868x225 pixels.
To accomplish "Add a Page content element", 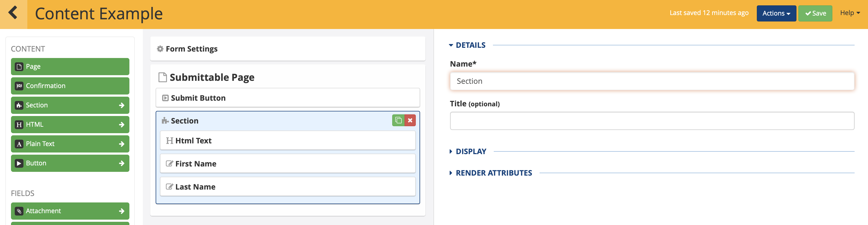I will tap(70, 67).
